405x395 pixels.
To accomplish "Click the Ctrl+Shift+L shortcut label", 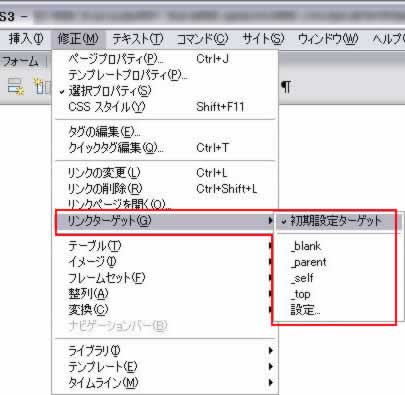I will point(227,189).
